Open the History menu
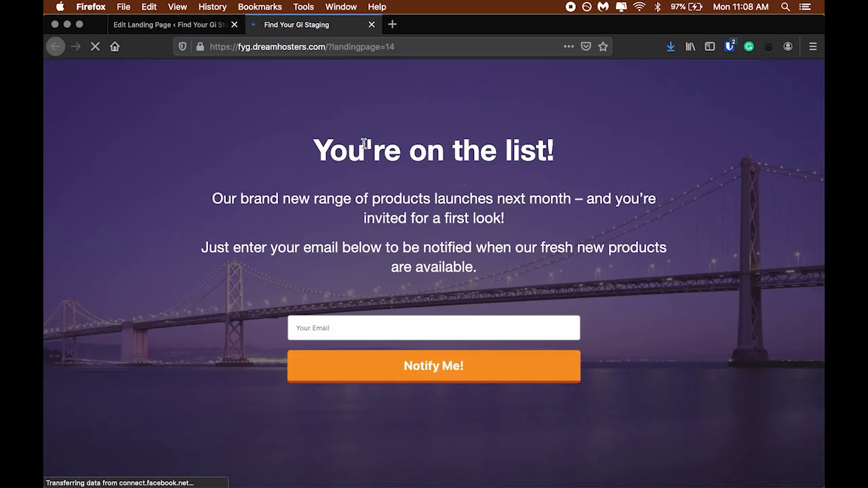This screenshot has height=488, width=868. (212, 7)
